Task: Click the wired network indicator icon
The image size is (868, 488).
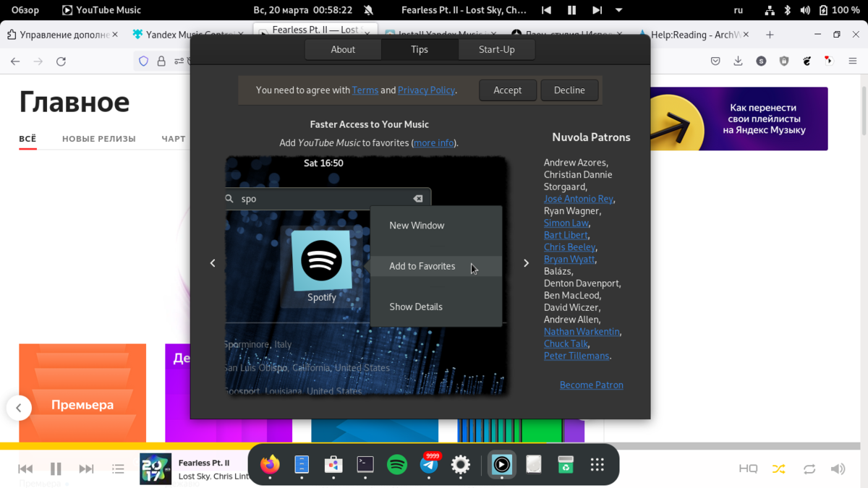Action: click(770, 10)
